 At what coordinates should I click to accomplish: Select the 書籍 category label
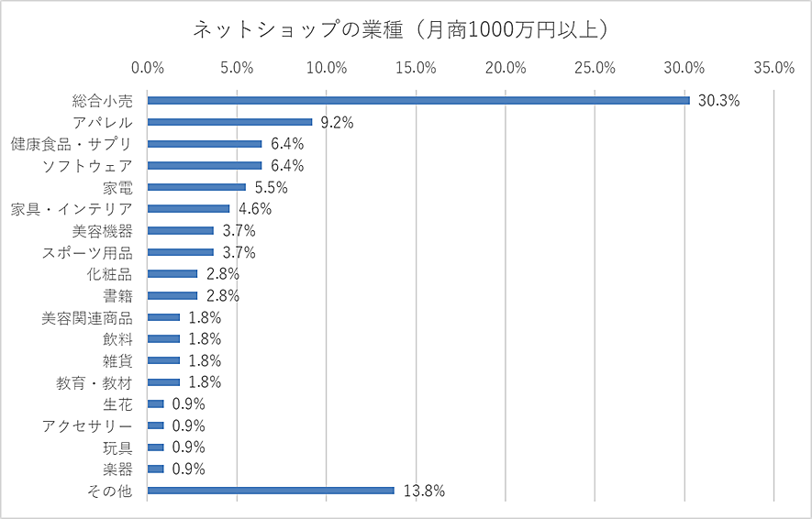(117, 296)
